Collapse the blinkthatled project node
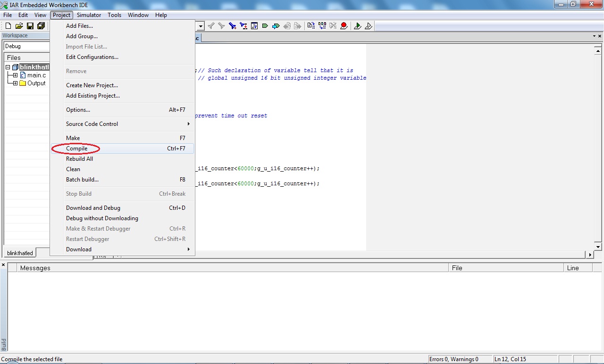Viewport: 604px width, 364px height. point(8,67)
